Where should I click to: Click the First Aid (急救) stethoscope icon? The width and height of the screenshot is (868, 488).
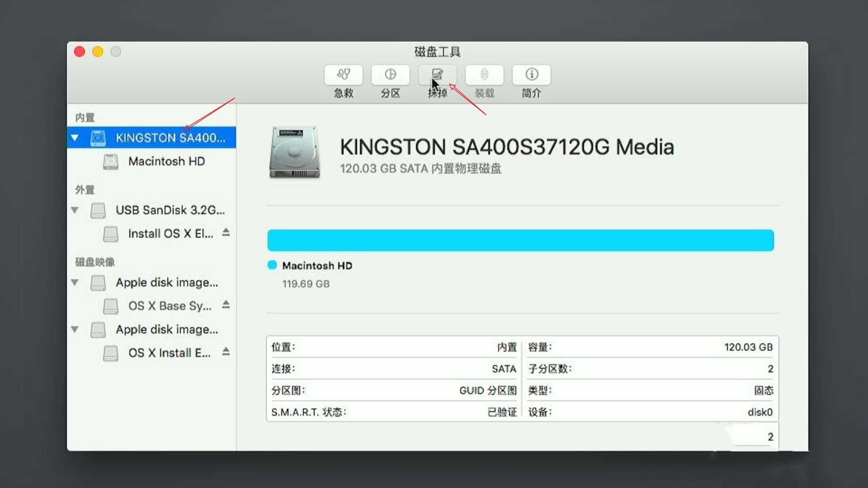click(x=343, y=75)
